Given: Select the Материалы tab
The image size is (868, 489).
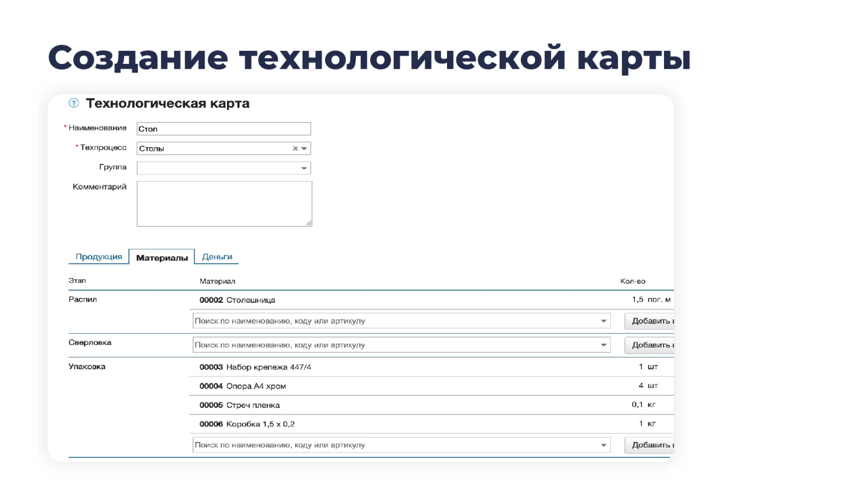Looking at the screenshot, I should pos(162,257).
